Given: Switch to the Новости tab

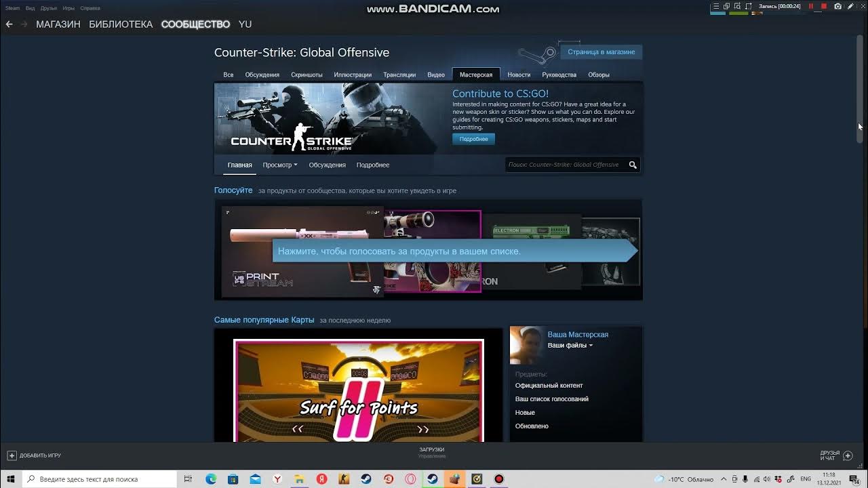Looking at the screenshot, I should 519,75.
